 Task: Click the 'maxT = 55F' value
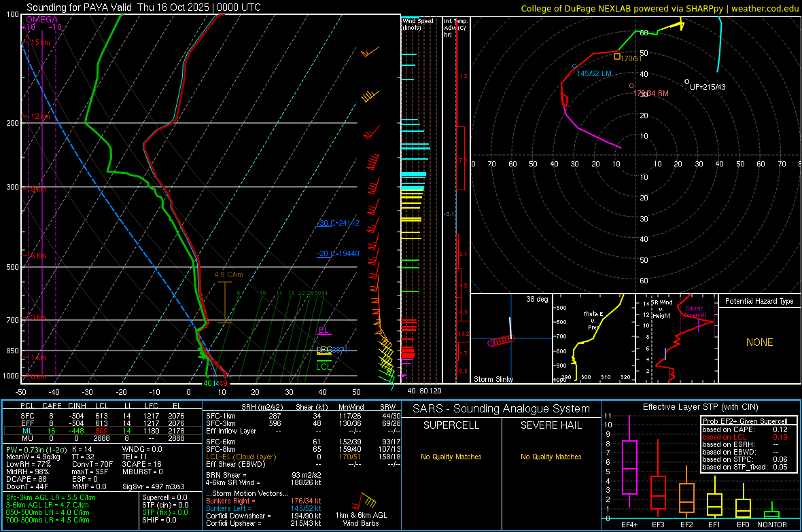[x=90, y=472]
